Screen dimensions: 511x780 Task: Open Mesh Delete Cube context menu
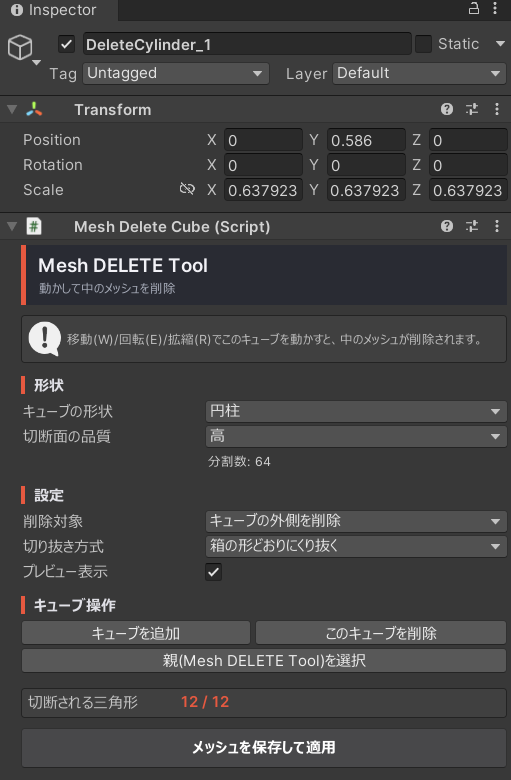coord(497,226)
